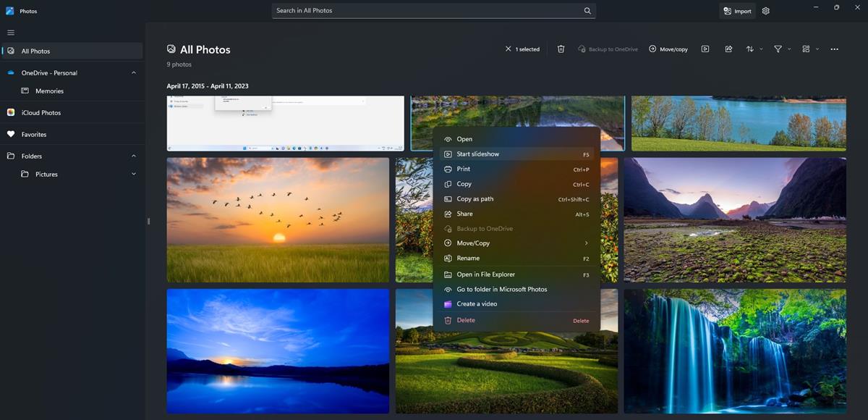
Task: Toggle the navigation pane with the hamburger icon
Action: [x=10, y=32]
